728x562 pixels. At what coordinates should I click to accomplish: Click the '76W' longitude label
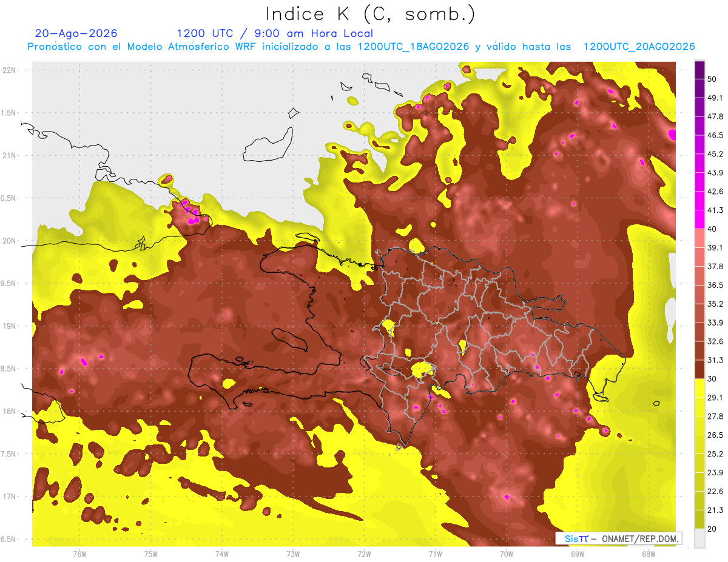(79, 554)
